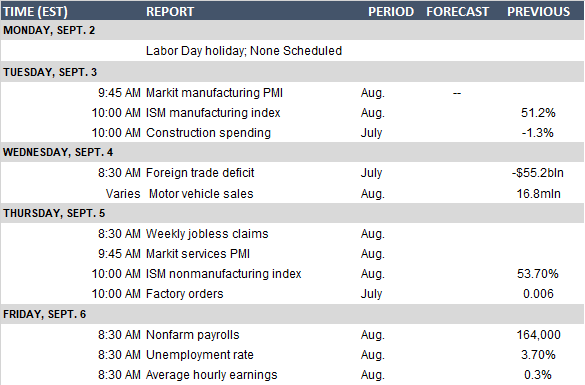Select the TUESDAY, SEPT. 3 day row
Image resolution: width=585 pixels, height=385 pixels.
[292, 72]
